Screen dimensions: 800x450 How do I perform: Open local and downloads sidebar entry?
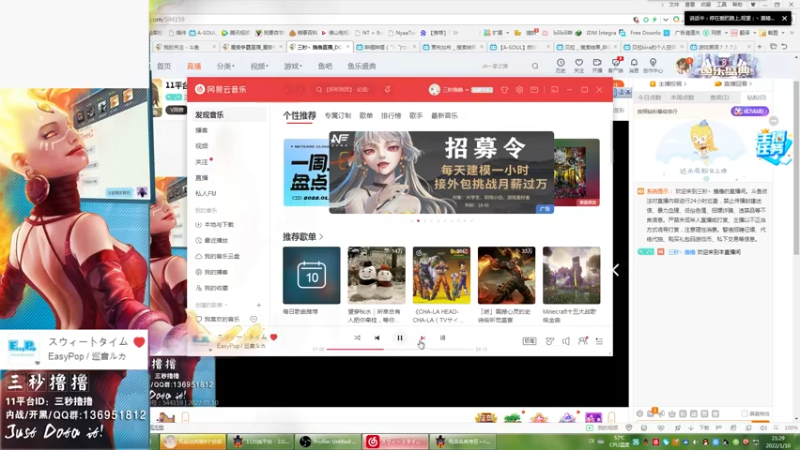215,224
